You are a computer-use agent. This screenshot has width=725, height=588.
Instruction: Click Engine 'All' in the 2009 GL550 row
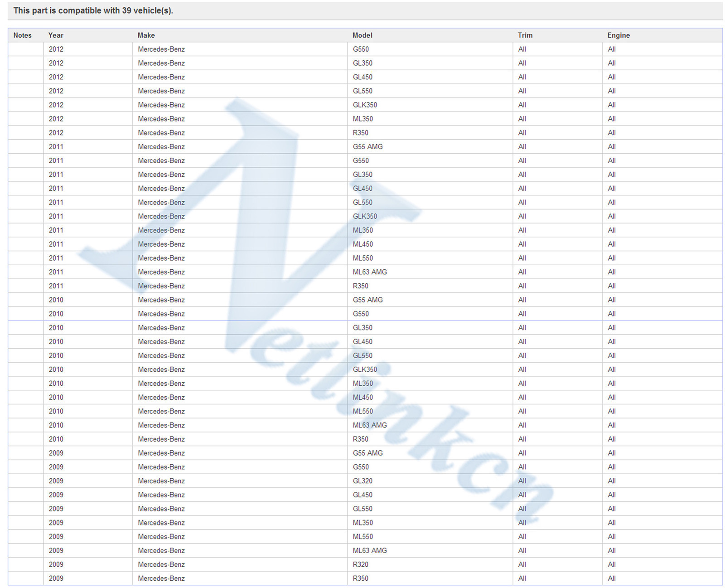(x=612, y=509)
